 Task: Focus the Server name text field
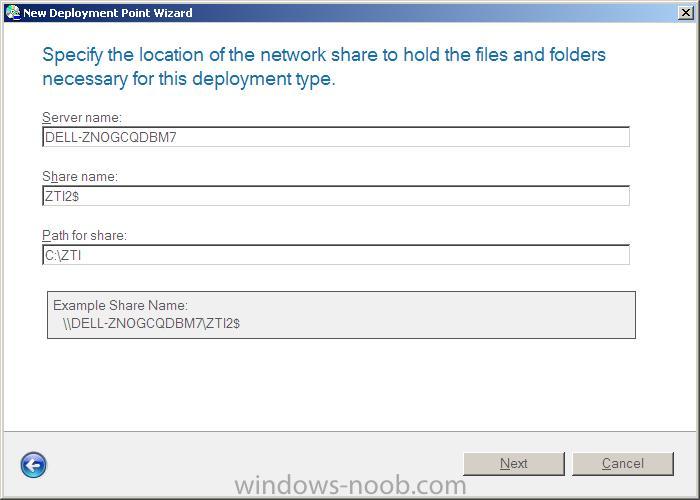[336, 137]
